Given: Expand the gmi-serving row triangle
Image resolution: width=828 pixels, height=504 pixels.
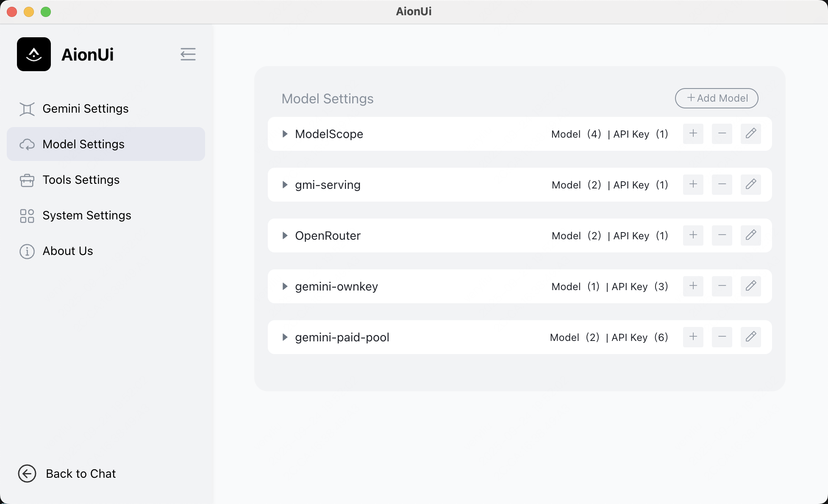Looking at the screenshot, I should point(285,185).
